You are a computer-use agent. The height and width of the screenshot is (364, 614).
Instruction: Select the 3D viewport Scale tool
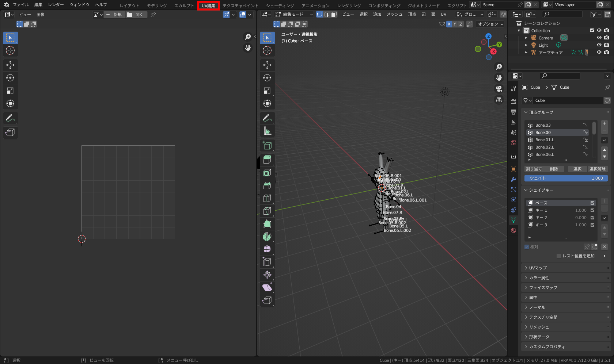267,91
